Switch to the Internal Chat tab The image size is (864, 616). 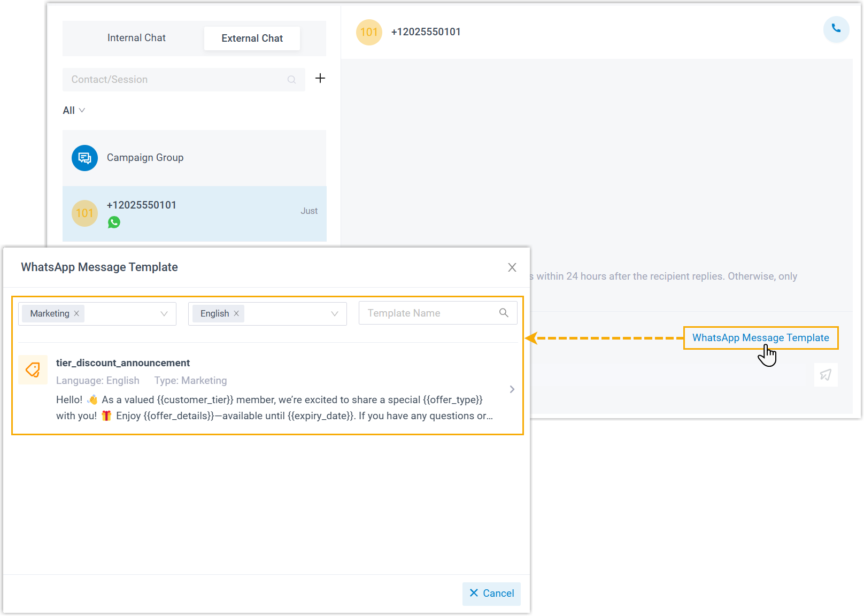136,38
